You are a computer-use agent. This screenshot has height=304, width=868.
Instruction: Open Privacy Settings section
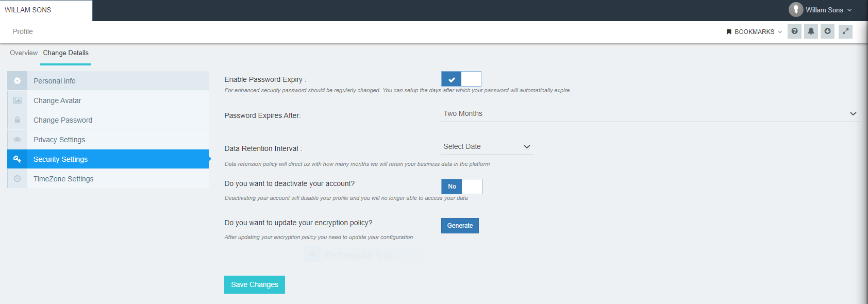[x=108, y=140]
